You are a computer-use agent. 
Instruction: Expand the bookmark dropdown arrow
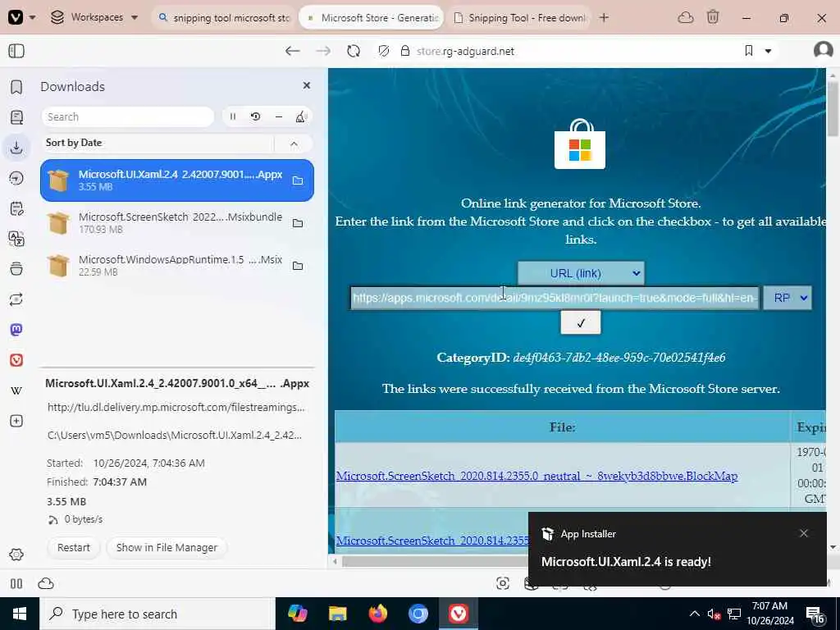pos(768,51)
